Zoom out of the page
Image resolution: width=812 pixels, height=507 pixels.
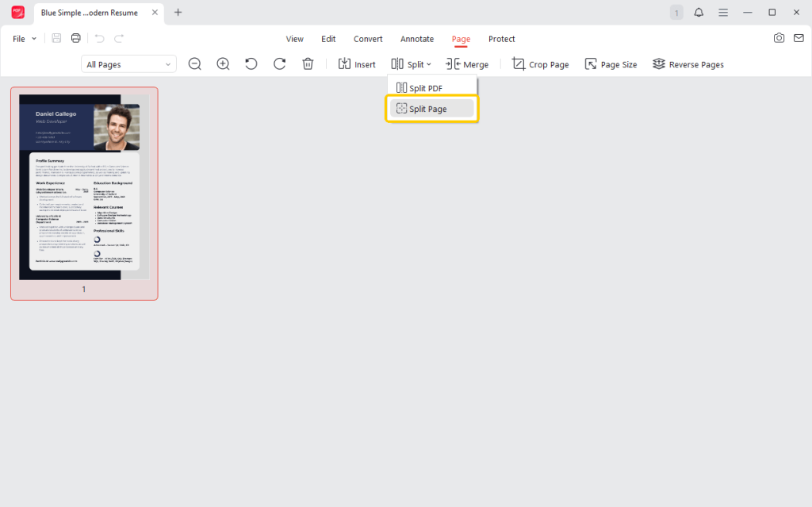tap(194, 63)
